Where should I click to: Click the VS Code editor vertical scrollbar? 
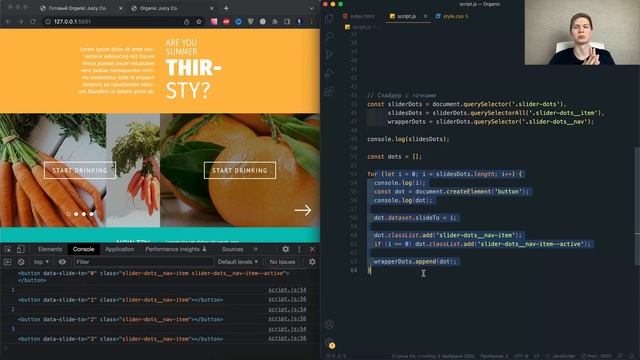pos(637,206)
